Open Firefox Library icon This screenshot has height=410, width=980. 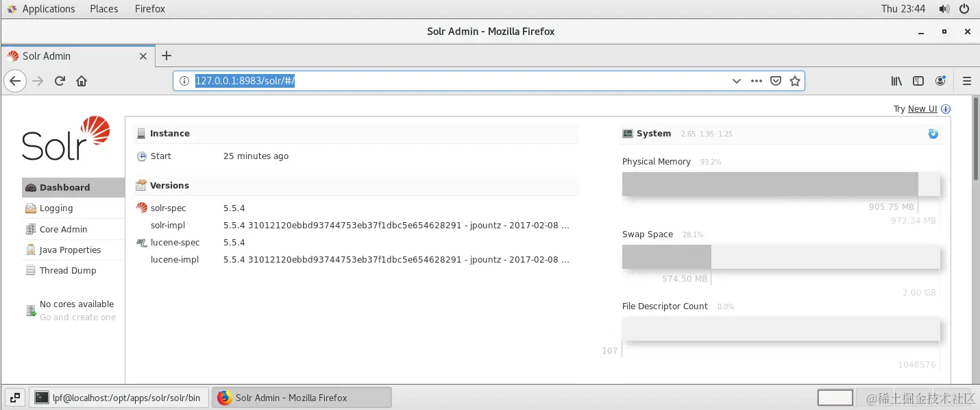click(x=896, y=81)
